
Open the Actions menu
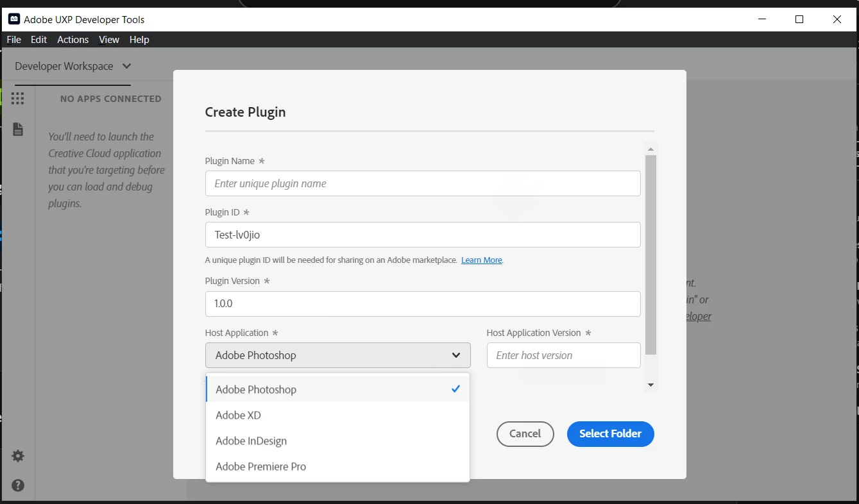73,39
